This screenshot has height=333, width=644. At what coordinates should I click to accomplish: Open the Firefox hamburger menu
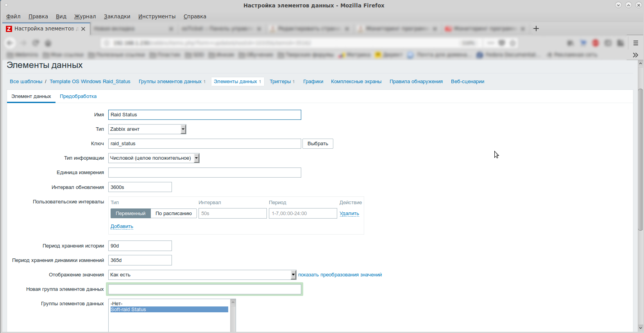pyautogui.click(x=636, y=43)
